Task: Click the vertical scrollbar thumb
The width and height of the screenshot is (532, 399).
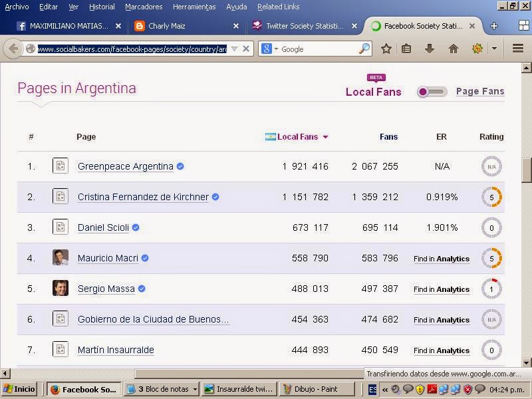Action: 526,170
